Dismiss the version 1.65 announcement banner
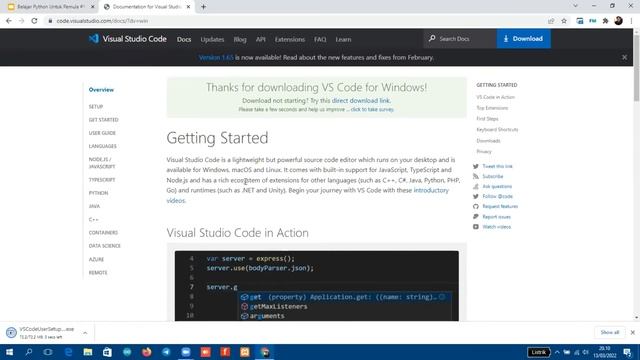640x360 pixels. pos(624,58)
